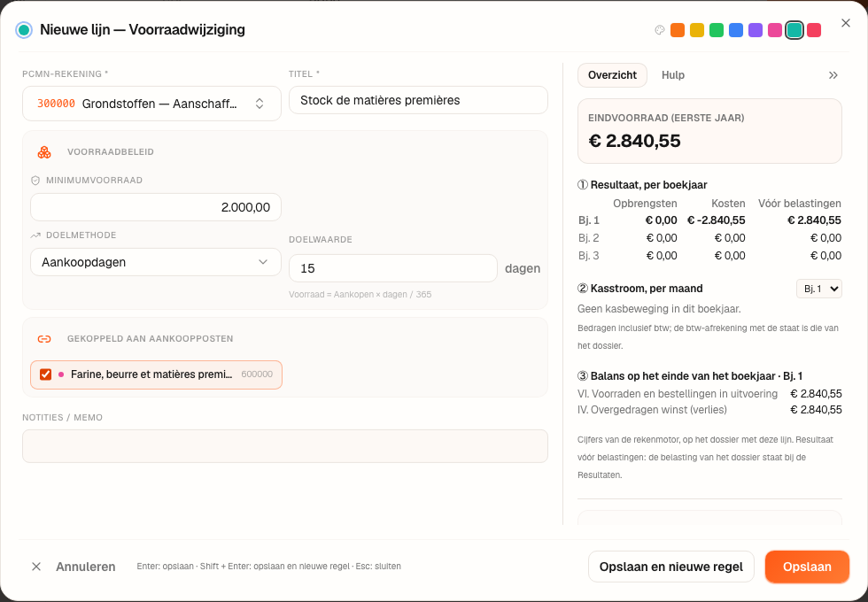Click the Bj. 2 row label in Resultaat
Image resolution: width=868 pixels, height=602 pixels.
point(588,238)
